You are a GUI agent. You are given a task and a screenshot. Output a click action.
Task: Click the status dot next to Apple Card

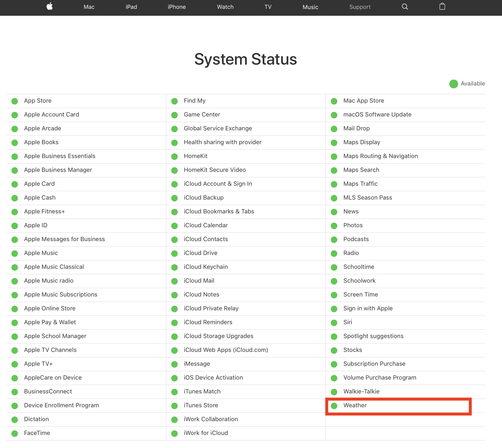click(x=15, y=184)
